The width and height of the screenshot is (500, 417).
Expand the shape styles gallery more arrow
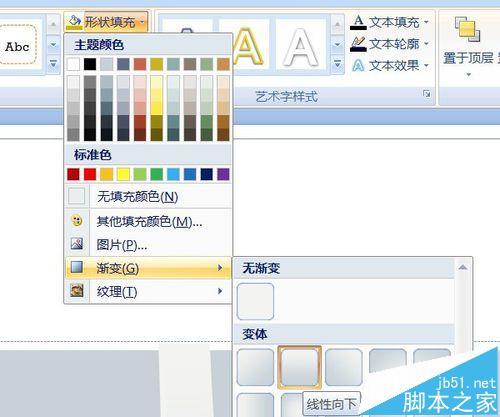click(53, 63)
